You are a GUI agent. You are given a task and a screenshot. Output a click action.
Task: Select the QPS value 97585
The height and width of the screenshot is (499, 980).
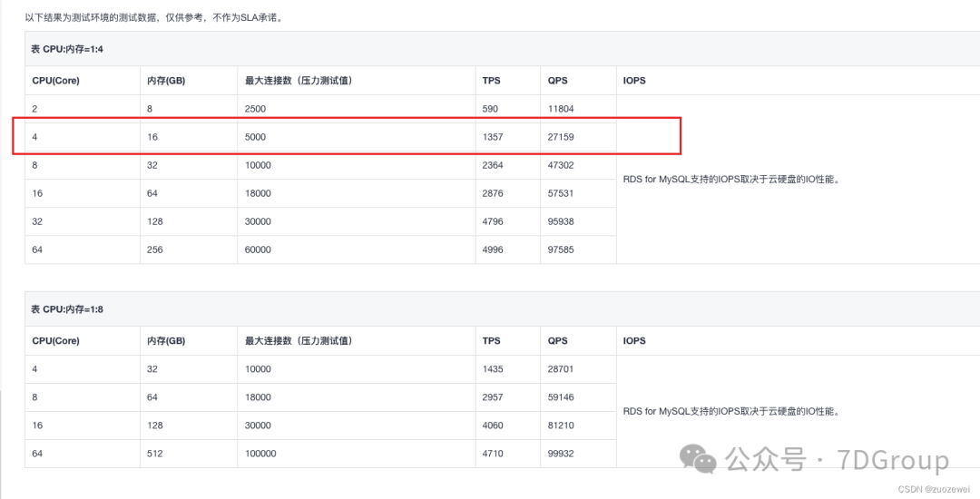tap(561, 249)
